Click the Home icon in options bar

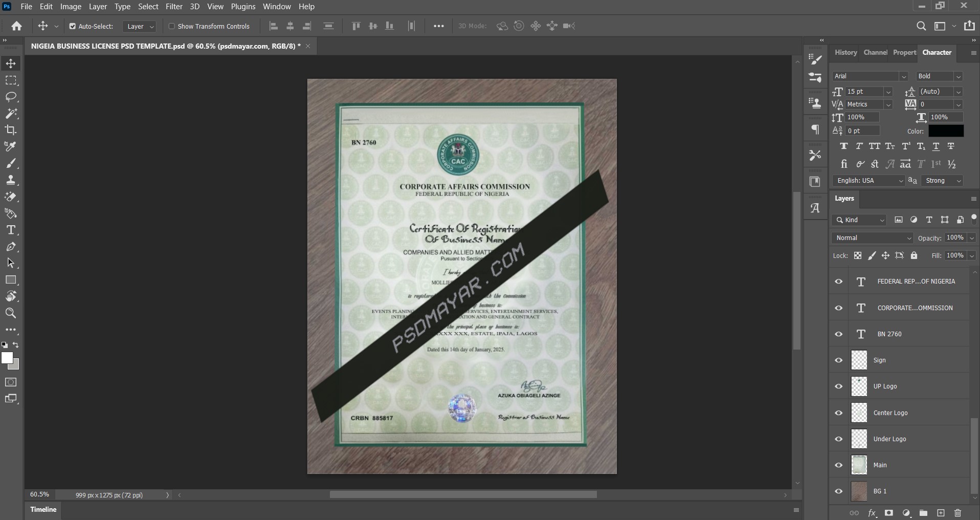[x=17, y=26]
